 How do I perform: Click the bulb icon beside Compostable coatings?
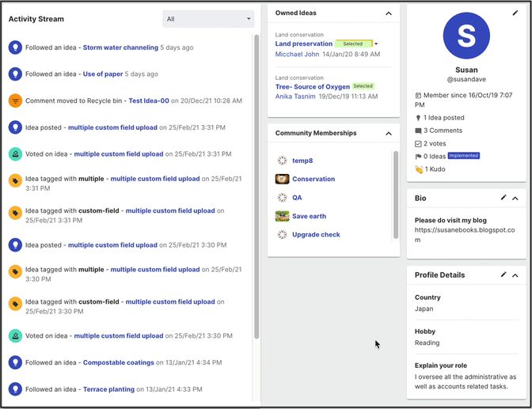tap(15, 362)
